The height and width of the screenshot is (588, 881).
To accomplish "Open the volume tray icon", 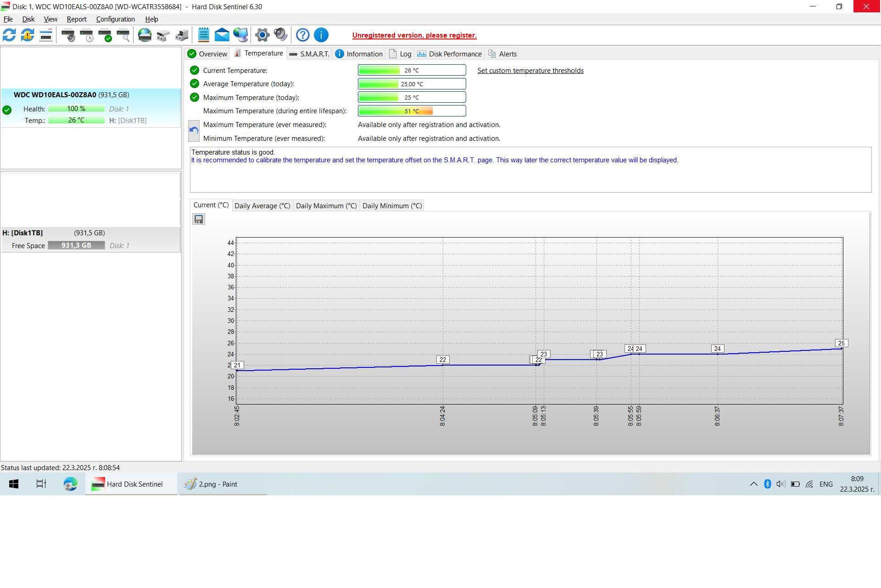I will (781, 484).
